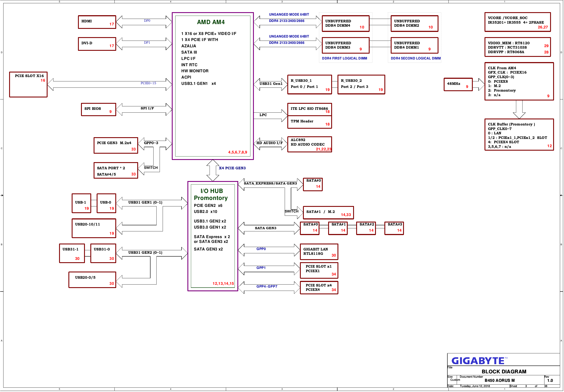Select the R_USB30_2 block

click(361, 84)
